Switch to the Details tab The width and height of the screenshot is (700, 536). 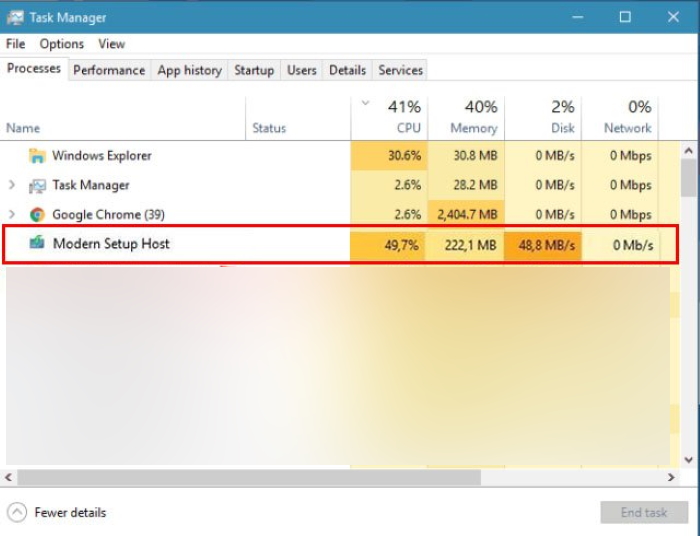[x=347, y=70]
